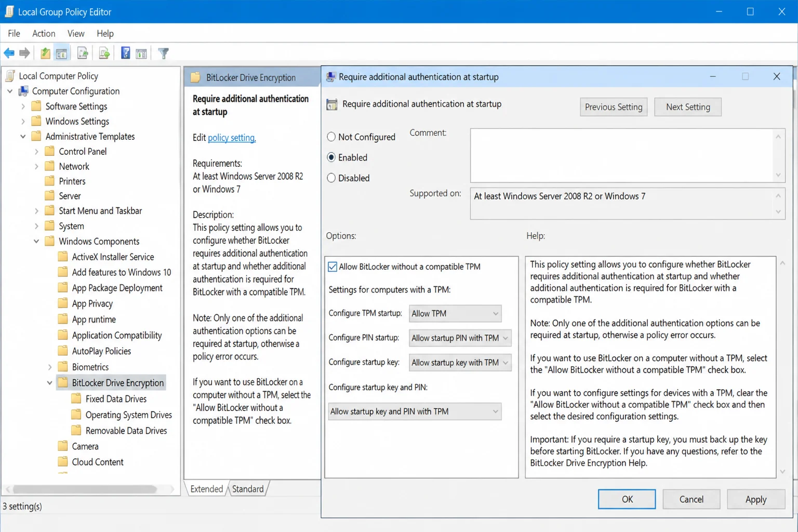Click the Removable Data Drives folder icon
Viewport: 798px width, 532px height.
click(76, 430)
